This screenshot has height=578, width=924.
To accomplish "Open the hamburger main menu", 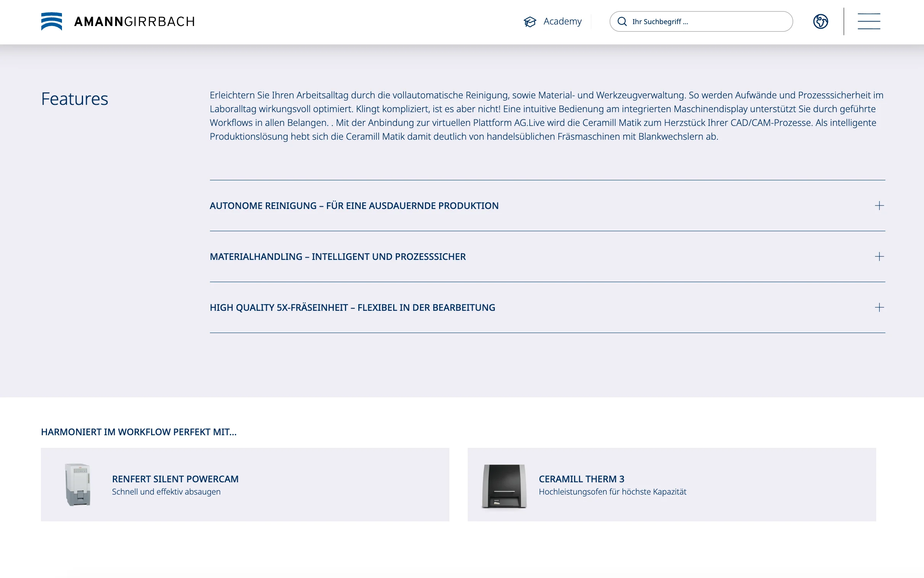I will click(869, 21).
